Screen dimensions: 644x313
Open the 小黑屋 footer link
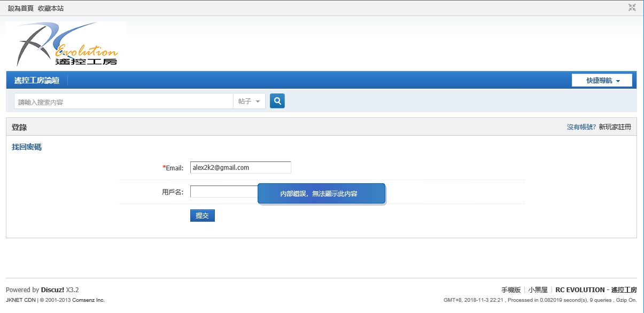click(538, 290)
